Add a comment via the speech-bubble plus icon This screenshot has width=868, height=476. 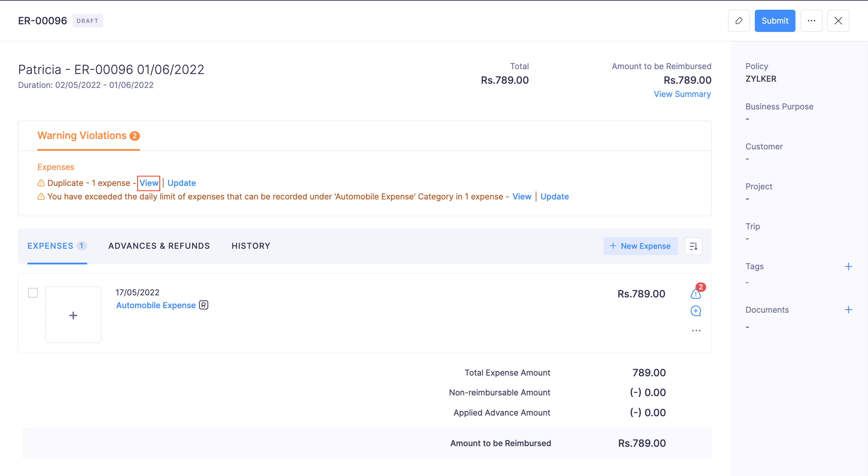click(695, 311)
